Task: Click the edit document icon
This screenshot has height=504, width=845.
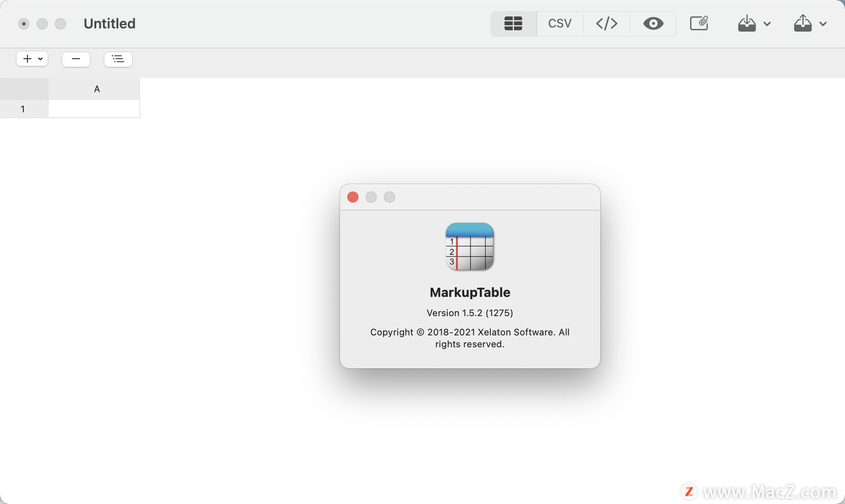Action: [x=698, y=23]
